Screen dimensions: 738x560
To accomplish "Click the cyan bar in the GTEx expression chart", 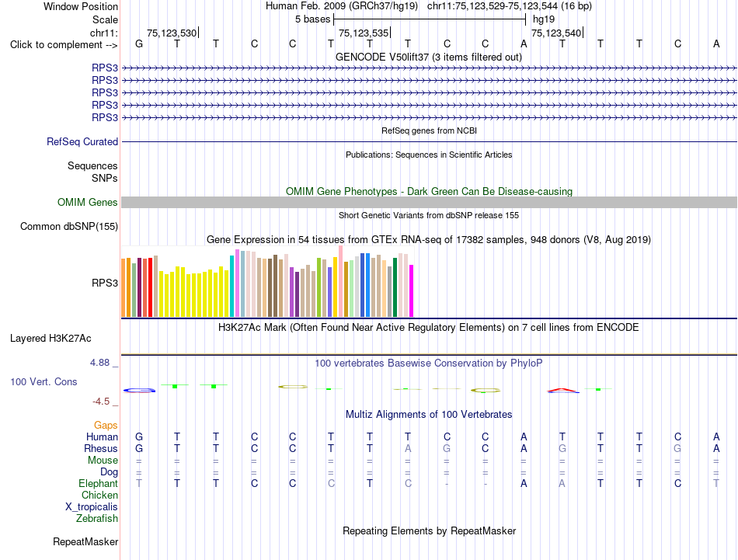I will pyautogui.click(x=232, y=286).
